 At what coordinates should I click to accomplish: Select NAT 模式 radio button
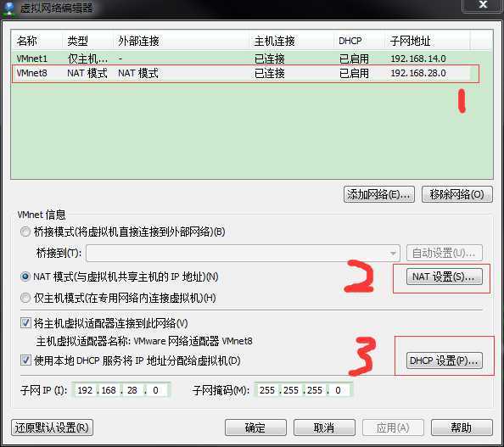(x=25, y=277)
